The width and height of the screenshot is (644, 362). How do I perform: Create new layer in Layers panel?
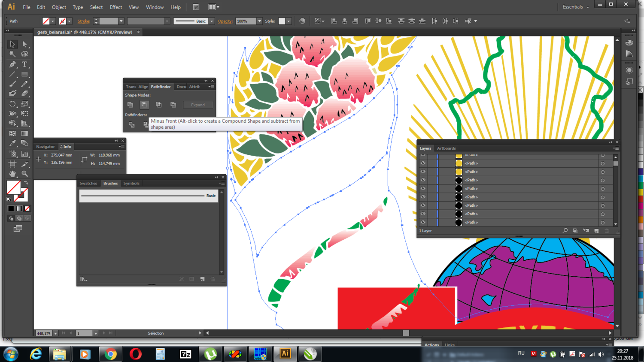point(596,231)
